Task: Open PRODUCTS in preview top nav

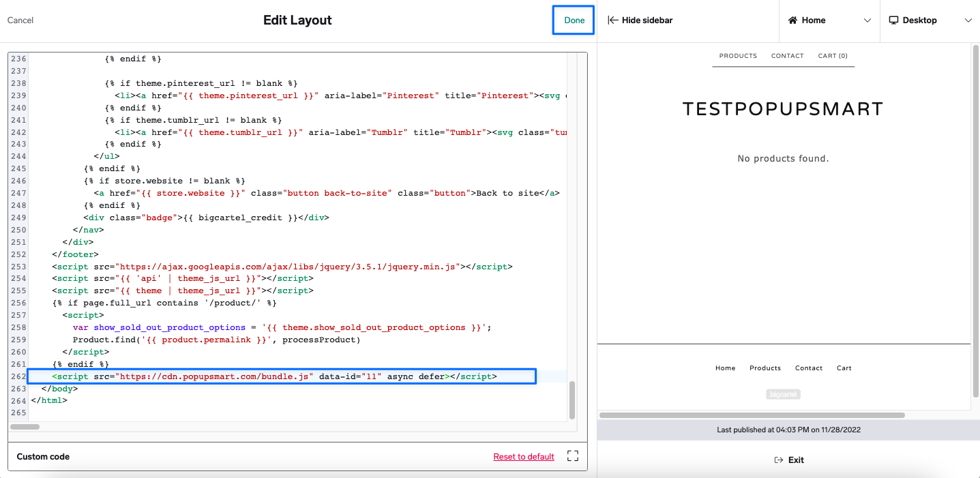Action: (x=738, y=56)
